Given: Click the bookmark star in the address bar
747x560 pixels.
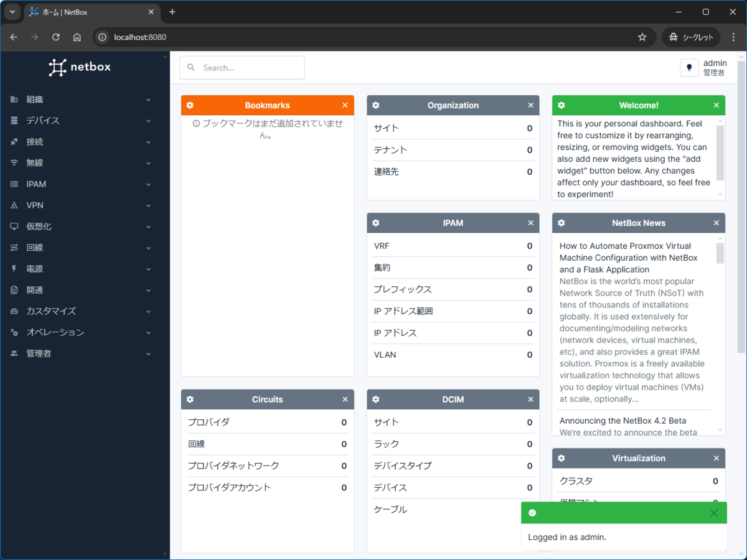Looking at the screenshot, I should click(x=642, y=37).
